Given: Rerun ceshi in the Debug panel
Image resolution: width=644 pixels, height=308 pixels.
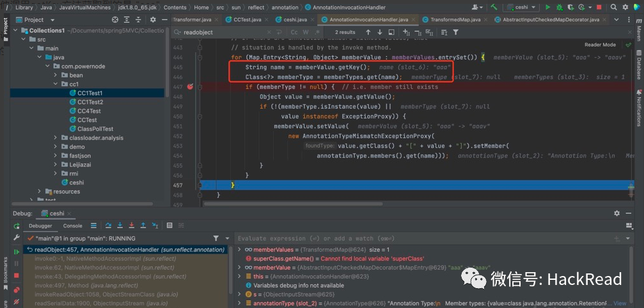Looking at the screenshot, I should pos(17,226).
